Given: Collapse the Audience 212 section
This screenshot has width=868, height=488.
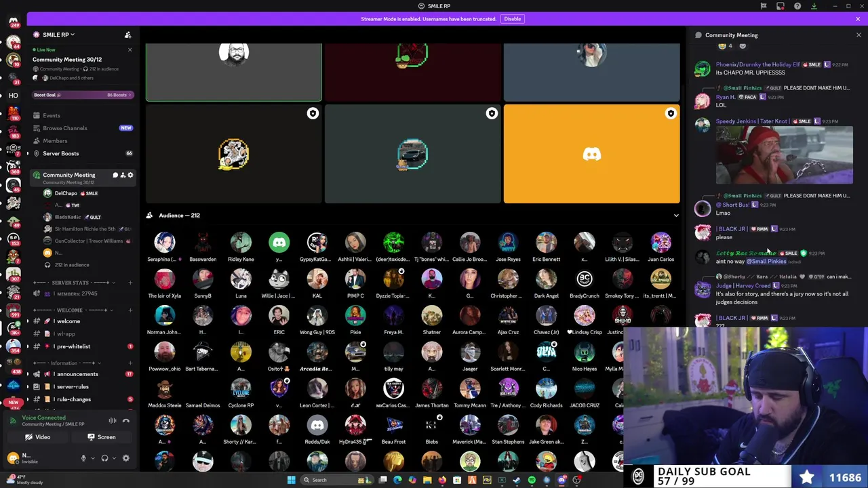Looking at the screenshot, I should [676, 216].
